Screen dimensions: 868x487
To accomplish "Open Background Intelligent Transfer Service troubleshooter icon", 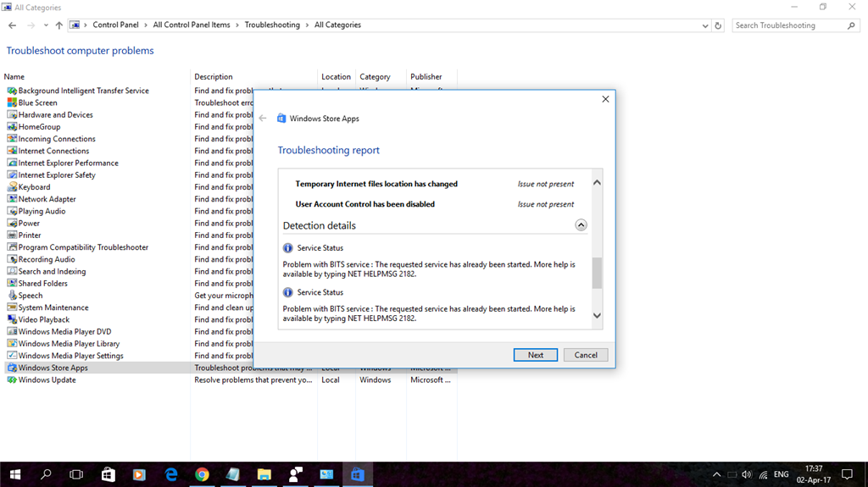I will (12, 91).
